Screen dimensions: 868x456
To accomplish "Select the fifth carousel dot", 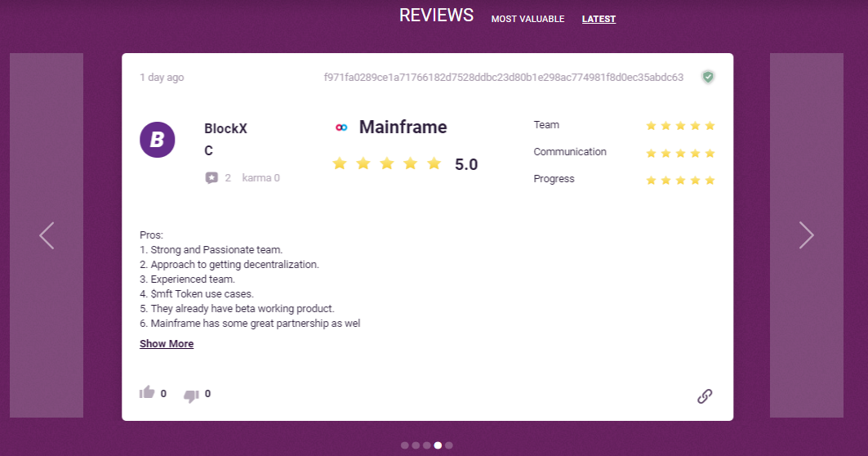I will (449, 445).
